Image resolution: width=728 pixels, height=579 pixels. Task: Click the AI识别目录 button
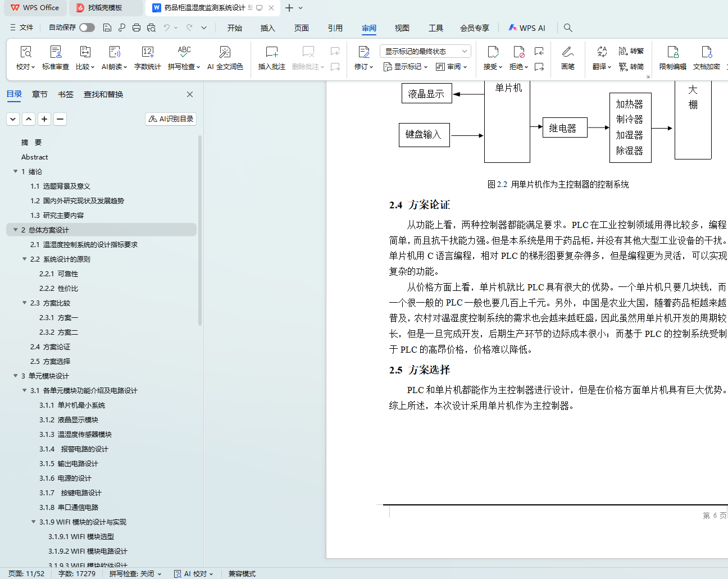click(x=171, y=119)
